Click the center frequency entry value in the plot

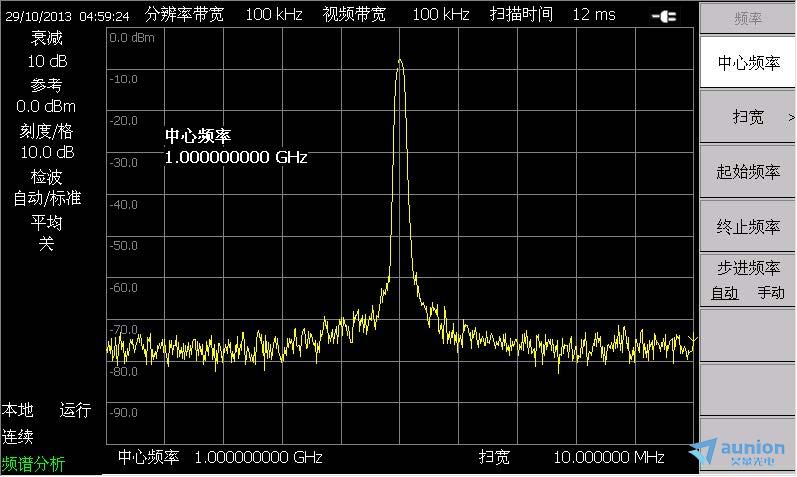pos(236,157)
